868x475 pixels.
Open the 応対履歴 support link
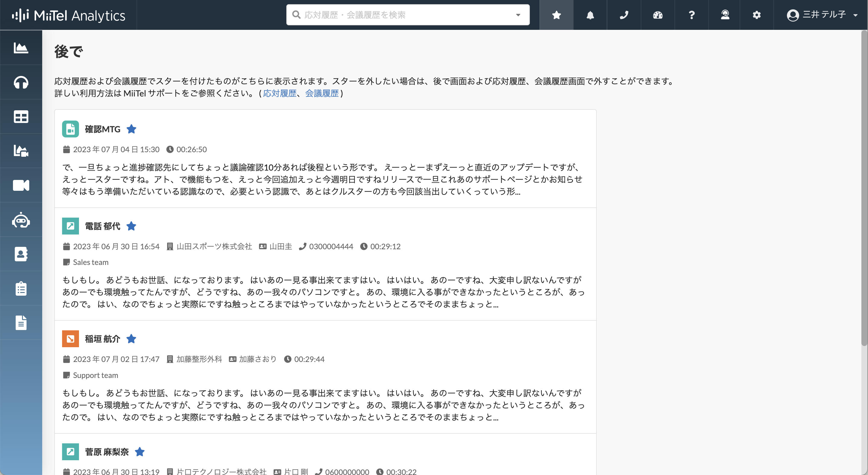(x=280, y=93)
